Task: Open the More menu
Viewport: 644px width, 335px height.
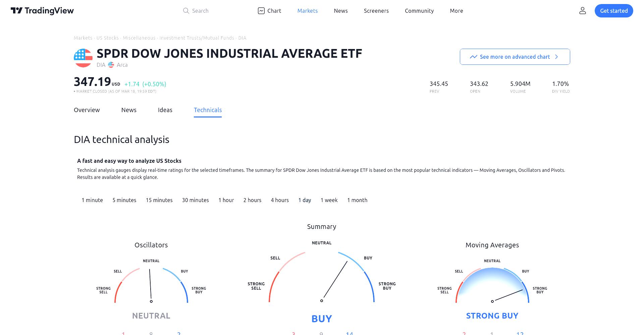Action: 457,11
